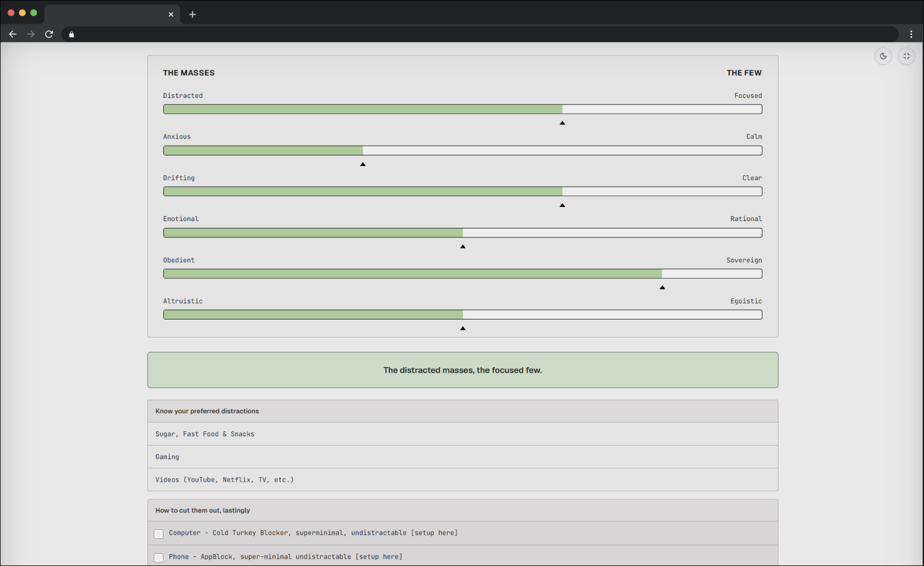The height and width of the screenshot is (566, 924).
Task: Click the 'Sovereign' label
Action: 744,260
